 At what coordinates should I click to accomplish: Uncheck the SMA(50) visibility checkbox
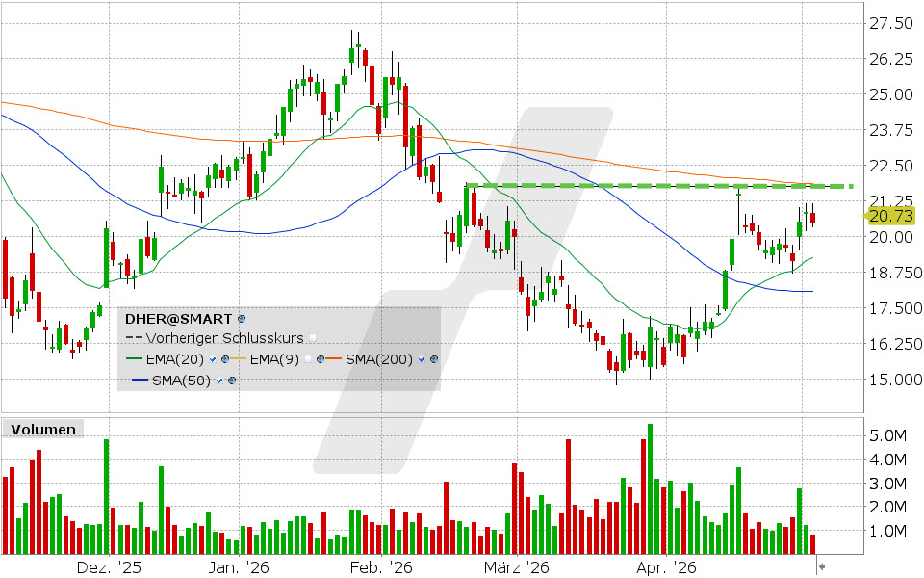219,381
